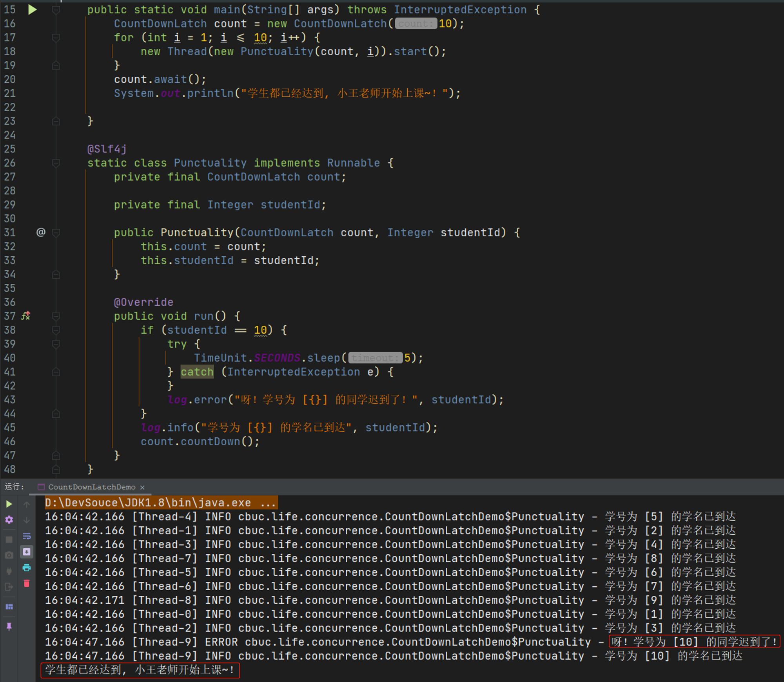784x682 pixels.
Task: Click the log.info call on line 45
Action: coord(289,428)
